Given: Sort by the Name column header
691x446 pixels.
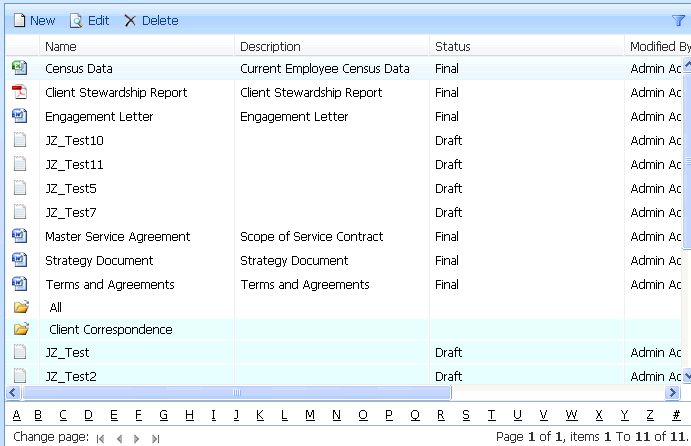Looking at the screenshot, I should click(x=61, y=46).
